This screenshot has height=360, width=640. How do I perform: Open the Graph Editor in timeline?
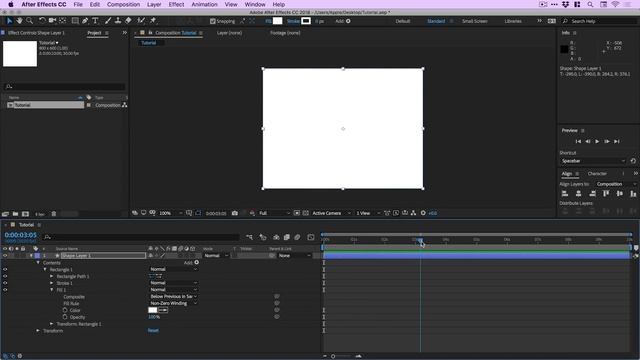311,237
